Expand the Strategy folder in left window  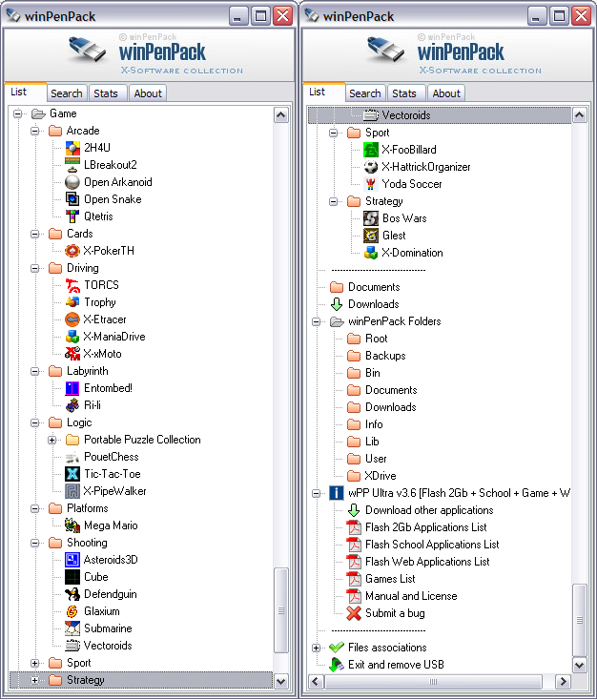coord(35,680)
